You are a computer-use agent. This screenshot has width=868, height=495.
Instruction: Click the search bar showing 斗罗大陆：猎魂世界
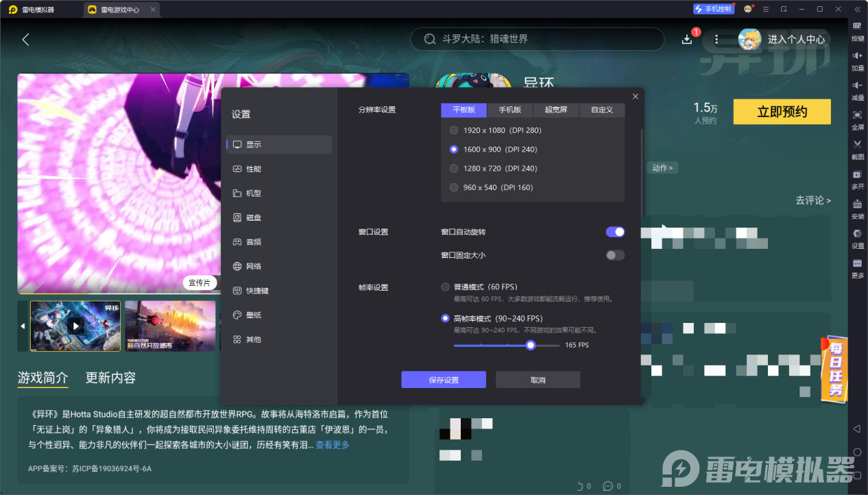pyautogui.click(x=538, y=39)
